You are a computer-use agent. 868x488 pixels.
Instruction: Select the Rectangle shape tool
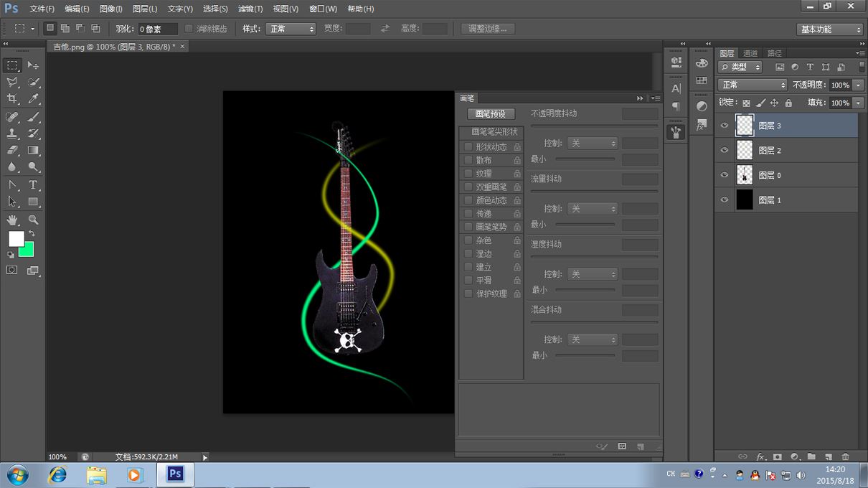click(34, 202)
